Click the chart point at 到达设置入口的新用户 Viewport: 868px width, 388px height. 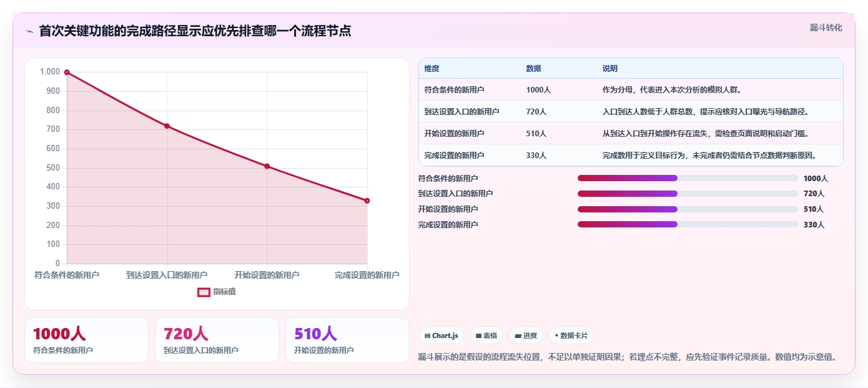tap(167, 126)
